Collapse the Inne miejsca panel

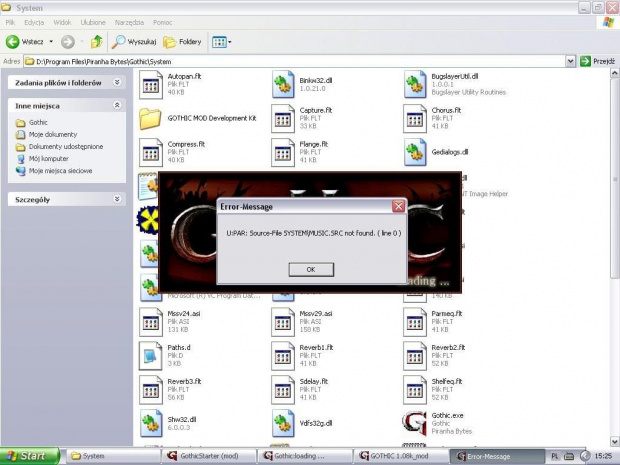117,105
